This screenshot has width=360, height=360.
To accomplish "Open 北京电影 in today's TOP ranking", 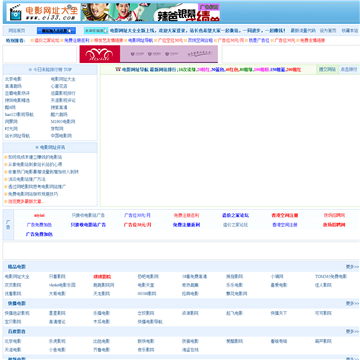I will point(13,79).
